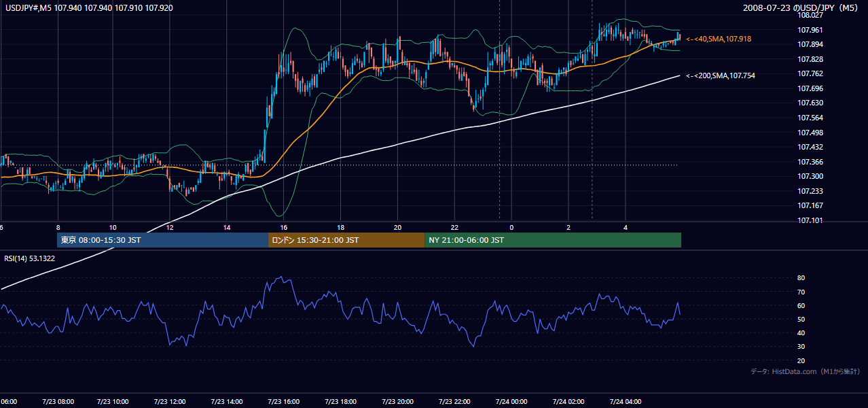
Task: Click the Tokyo 08:00-15:30 JST session bar
Action: click(163, 240)
